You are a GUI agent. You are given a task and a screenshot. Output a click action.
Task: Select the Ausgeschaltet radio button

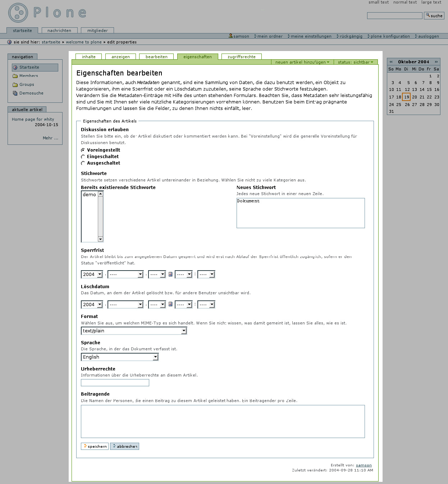83,163
